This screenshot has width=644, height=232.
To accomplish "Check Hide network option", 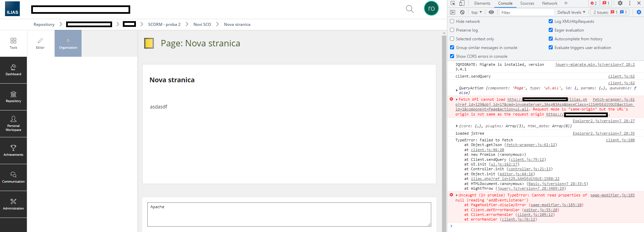I will tap(452, 21).
